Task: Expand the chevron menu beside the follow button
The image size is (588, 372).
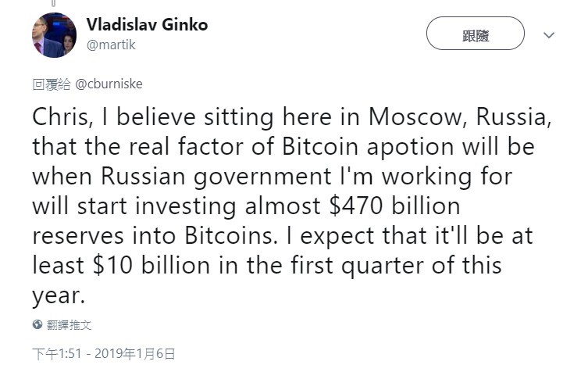Action: pos(549,35)
